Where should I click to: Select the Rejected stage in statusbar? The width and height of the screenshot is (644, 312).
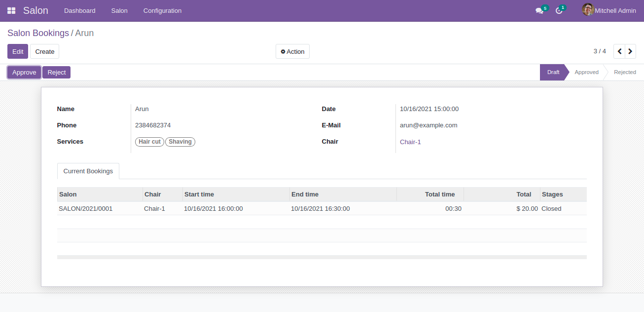tap(625, 72)
